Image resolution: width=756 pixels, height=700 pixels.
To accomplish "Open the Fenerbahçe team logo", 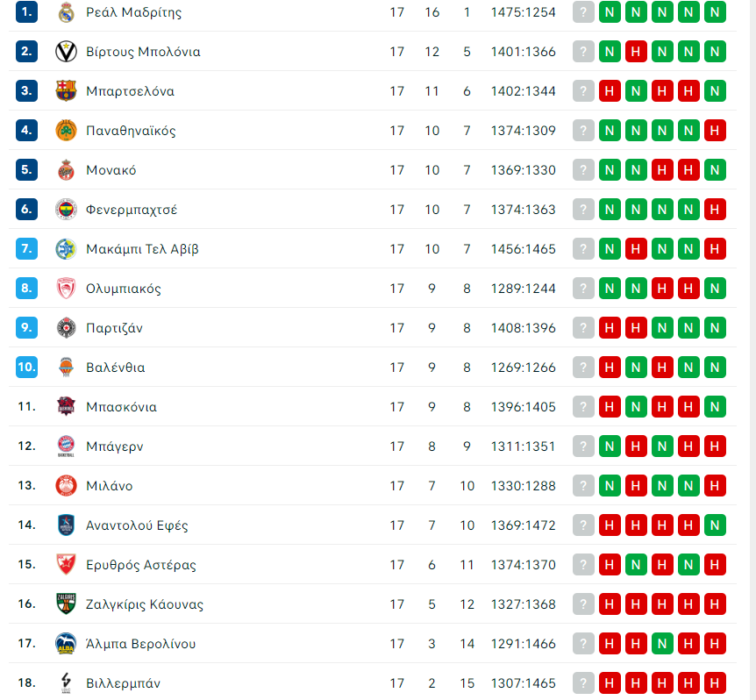I will click(x=66, y=210).
